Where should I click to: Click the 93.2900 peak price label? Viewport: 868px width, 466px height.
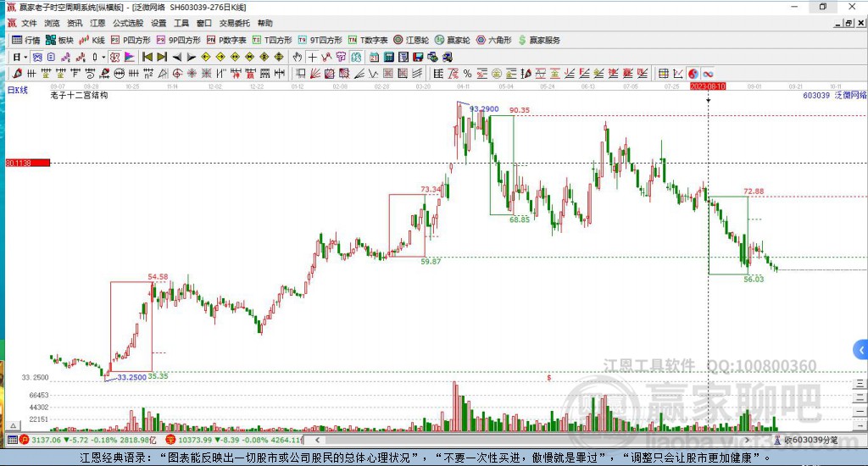click(484, 109)
